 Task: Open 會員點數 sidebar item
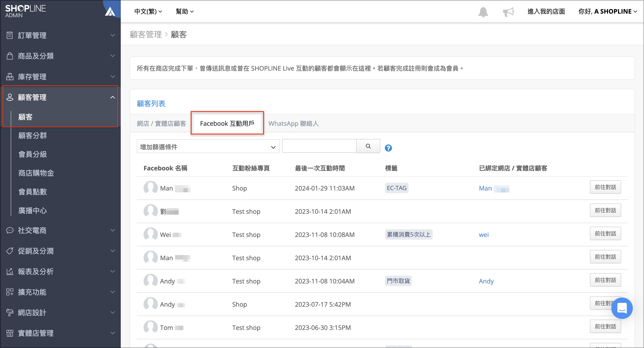[32, 192]
